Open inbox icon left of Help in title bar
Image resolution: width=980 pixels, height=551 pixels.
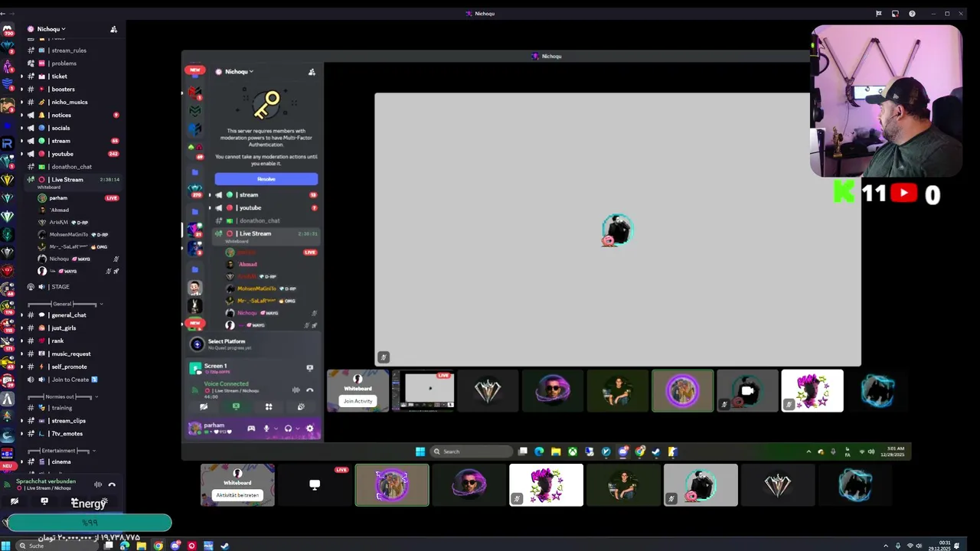(895, 14)
